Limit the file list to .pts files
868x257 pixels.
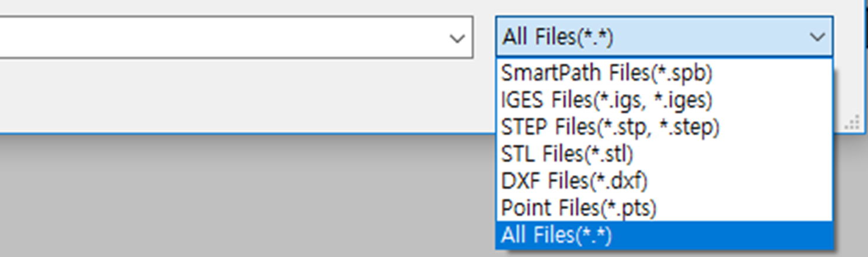[x=579, y=208]
